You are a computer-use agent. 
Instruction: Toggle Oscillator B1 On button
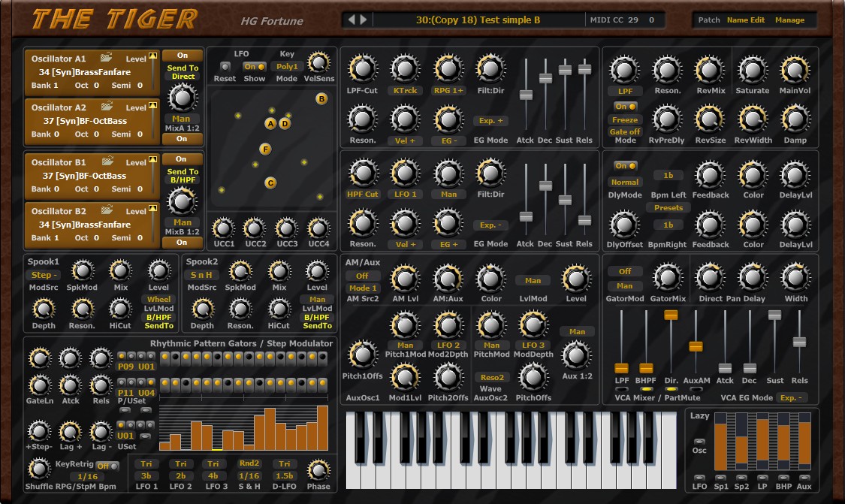click(x=181, y=159)
